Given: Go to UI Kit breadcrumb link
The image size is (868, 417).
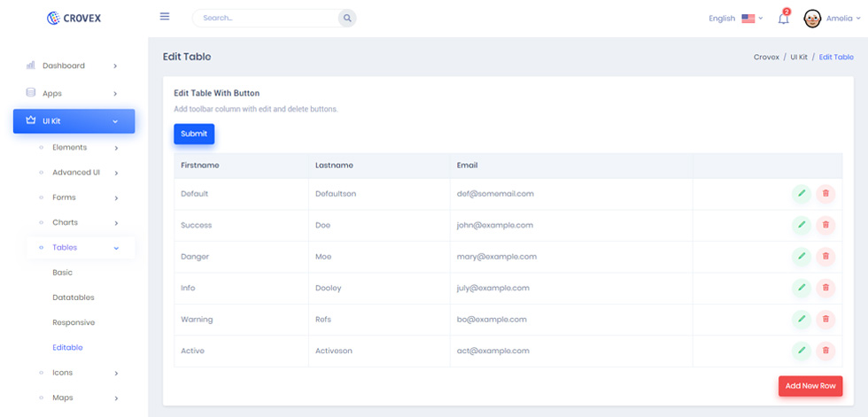Looking at the screenshot, I should [x=799, y=57].
